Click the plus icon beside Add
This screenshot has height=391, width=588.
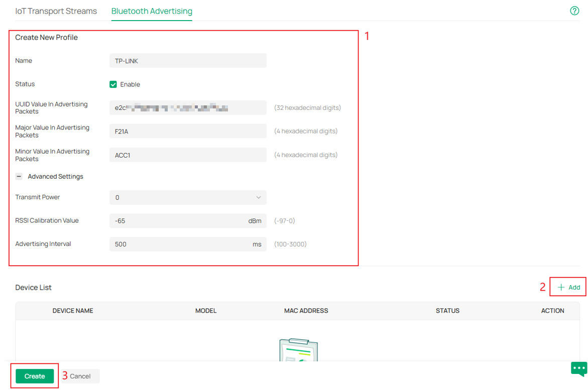[x=561, y=287]
